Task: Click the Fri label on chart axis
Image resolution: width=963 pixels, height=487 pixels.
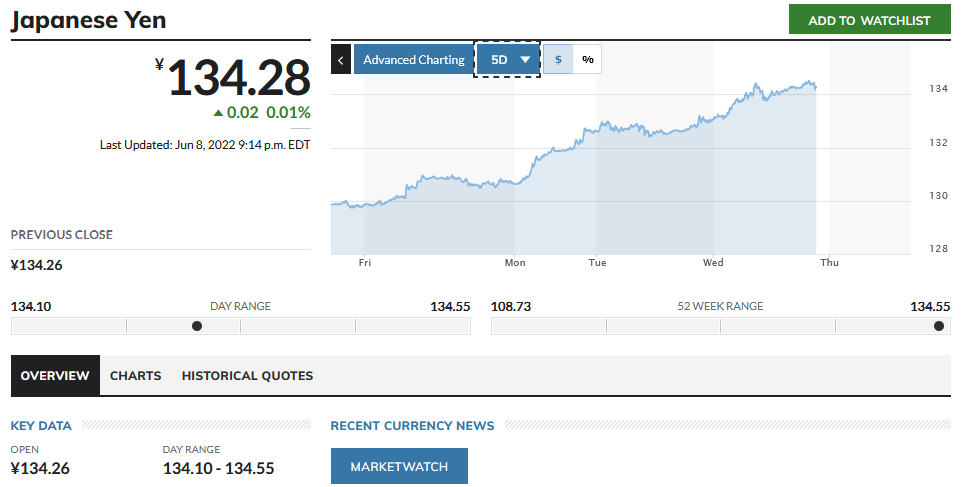Action: (x=365, y=263)
